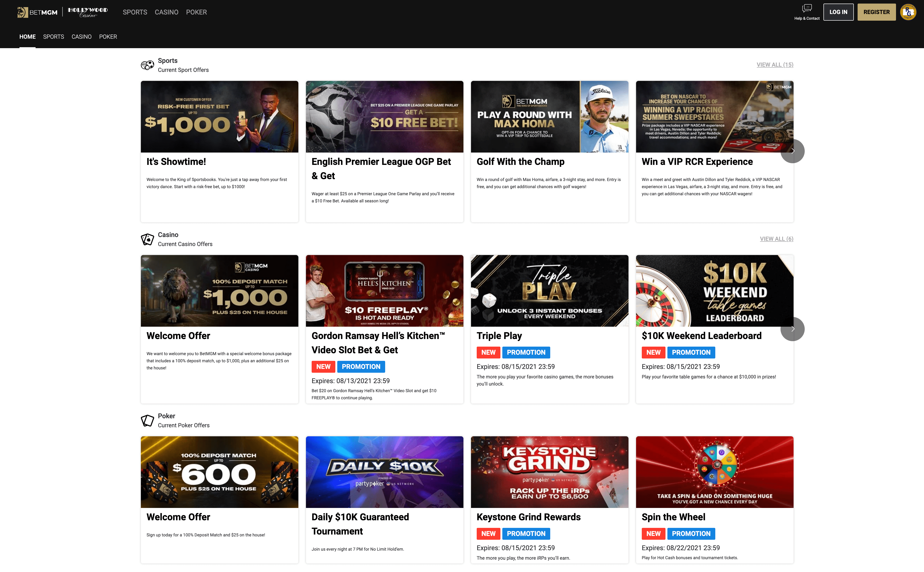Image resolution: width=924 pixels, height=572 pixels.
Task: Click the Responsible Gaming badge icon
Action: coord(909,12)
